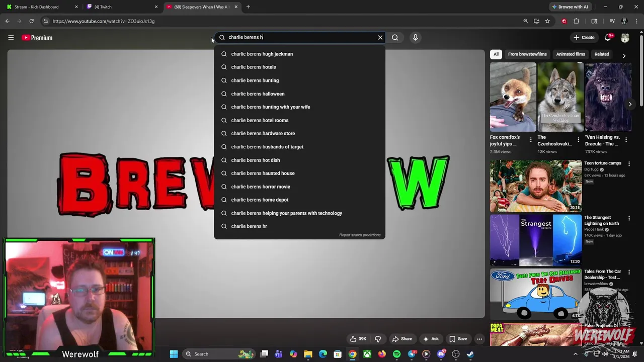The height and width of the screenshot is (362, 644).
Task: Open options for The Czechoslovaki... short
Action: tap(578, 140)
